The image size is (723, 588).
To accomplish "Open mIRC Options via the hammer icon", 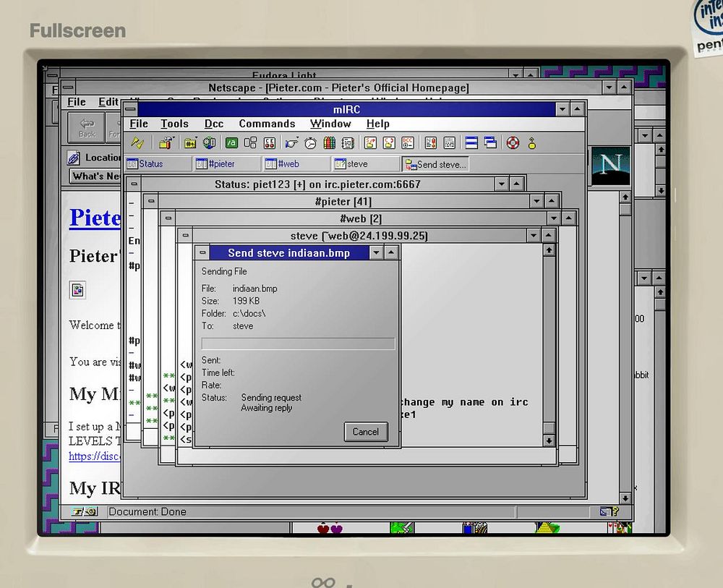I will coord(166,143).
